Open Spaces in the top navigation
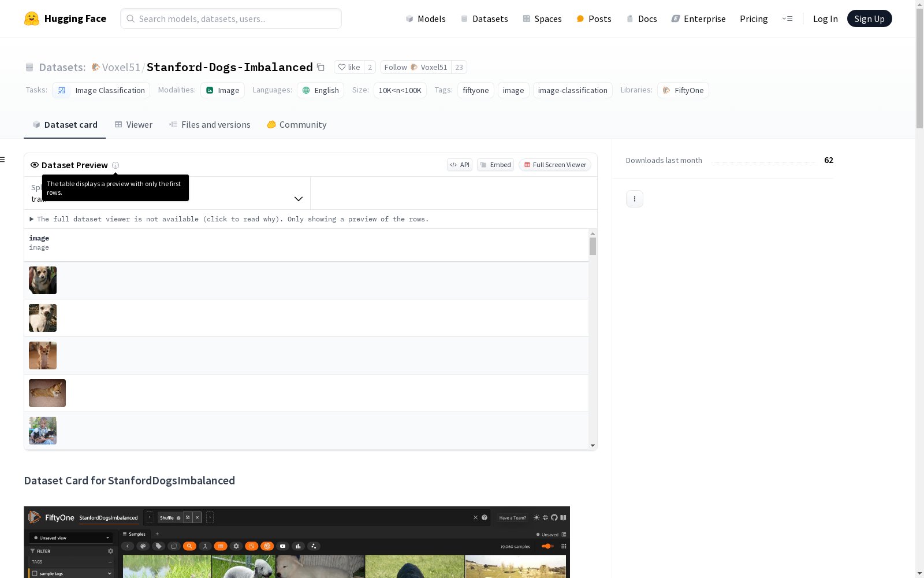Screen dimensions: 924x578 click(x=542, y=18)
